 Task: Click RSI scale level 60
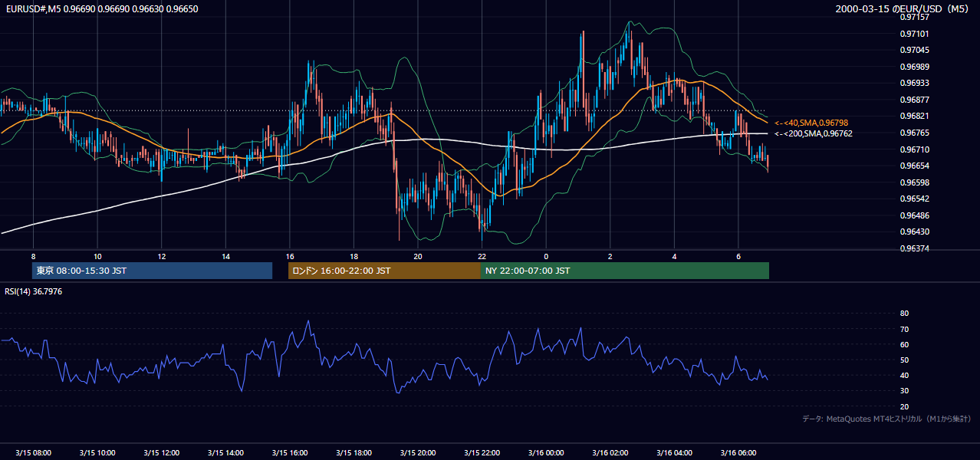click(x=905, y=344)
